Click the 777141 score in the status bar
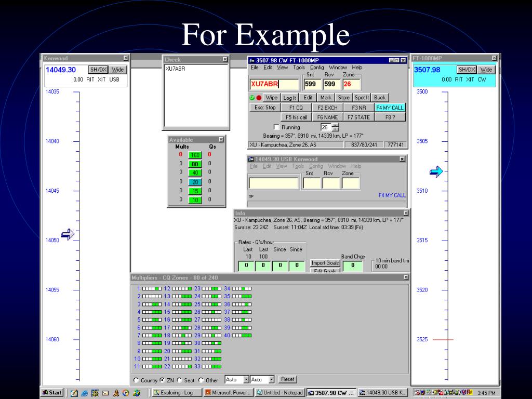 click(x=395, y=145)
